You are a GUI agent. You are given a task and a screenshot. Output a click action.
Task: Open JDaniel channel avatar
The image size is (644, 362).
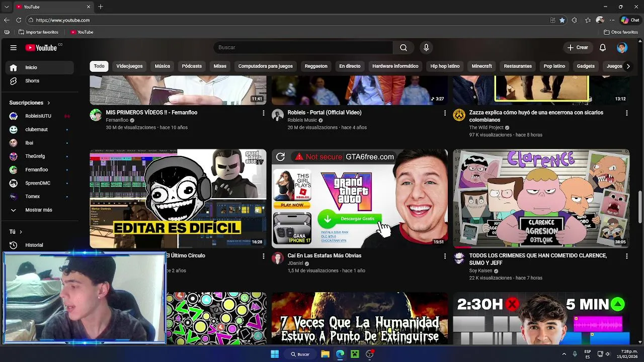[x=278, y=258]
